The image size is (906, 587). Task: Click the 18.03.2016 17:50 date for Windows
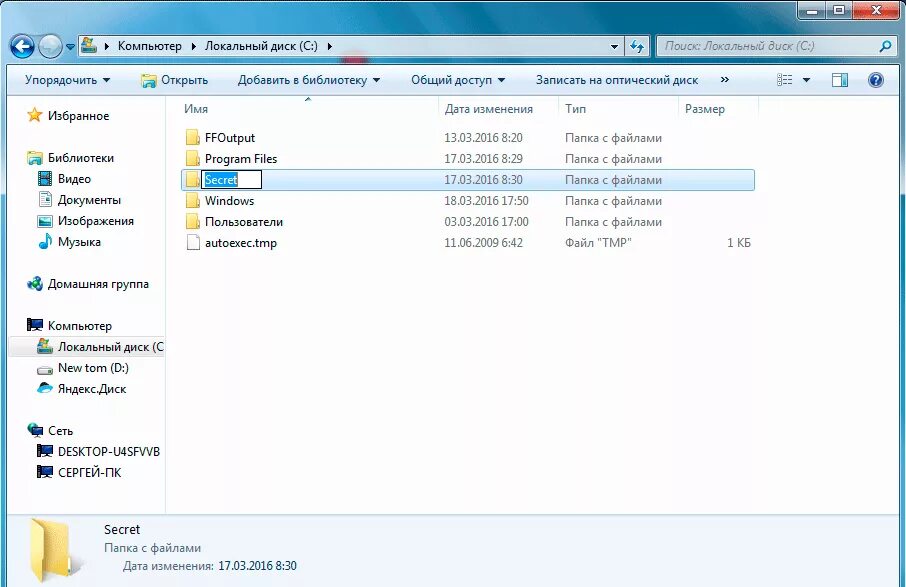coord(486,200)
